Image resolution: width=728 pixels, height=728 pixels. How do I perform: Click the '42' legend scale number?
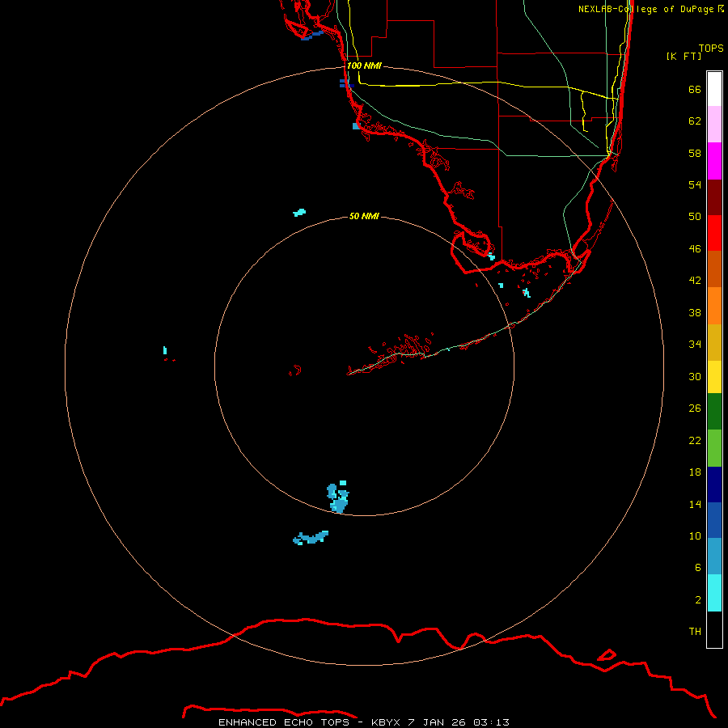[695, 280]
